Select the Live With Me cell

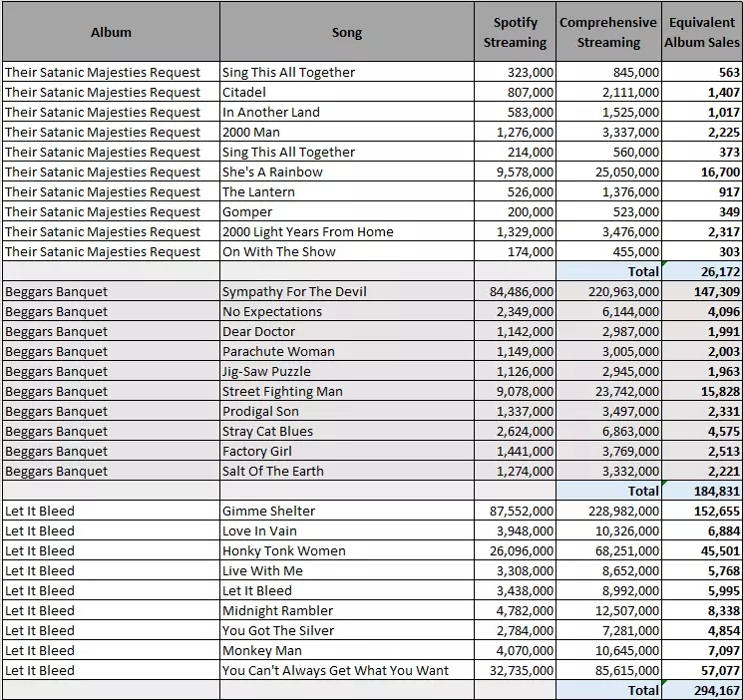coord(347,570)
